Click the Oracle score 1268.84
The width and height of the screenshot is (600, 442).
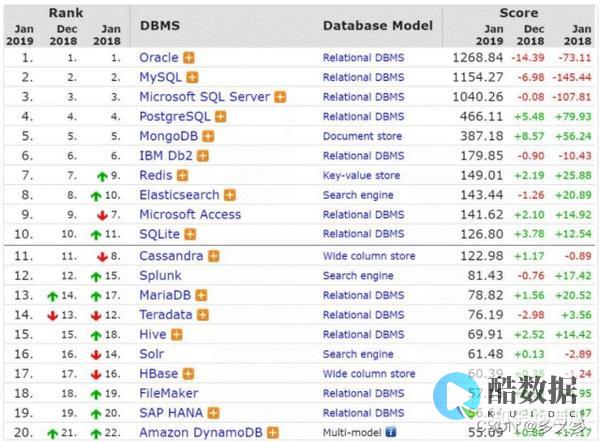(478, 58)
